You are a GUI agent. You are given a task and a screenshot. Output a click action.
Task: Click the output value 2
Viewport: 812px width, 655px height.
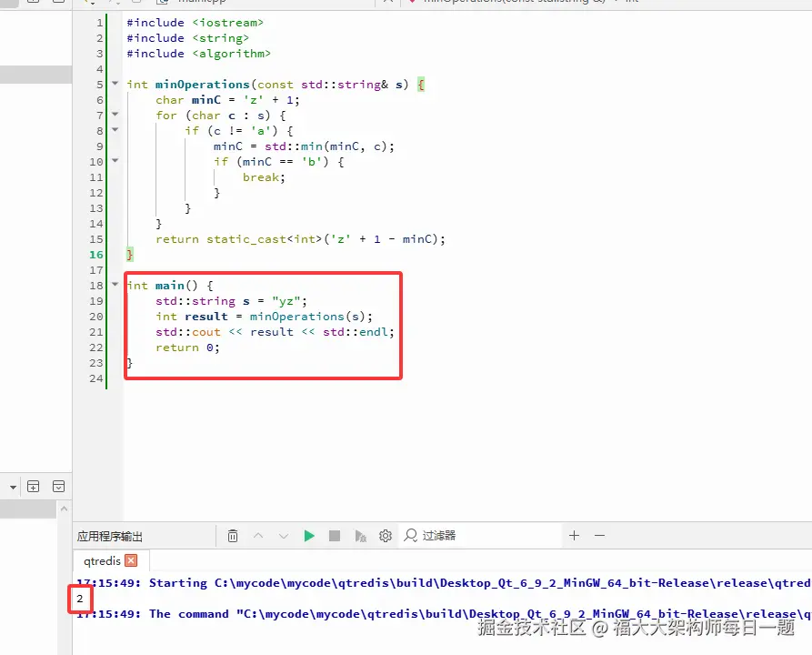coord(80,599)
